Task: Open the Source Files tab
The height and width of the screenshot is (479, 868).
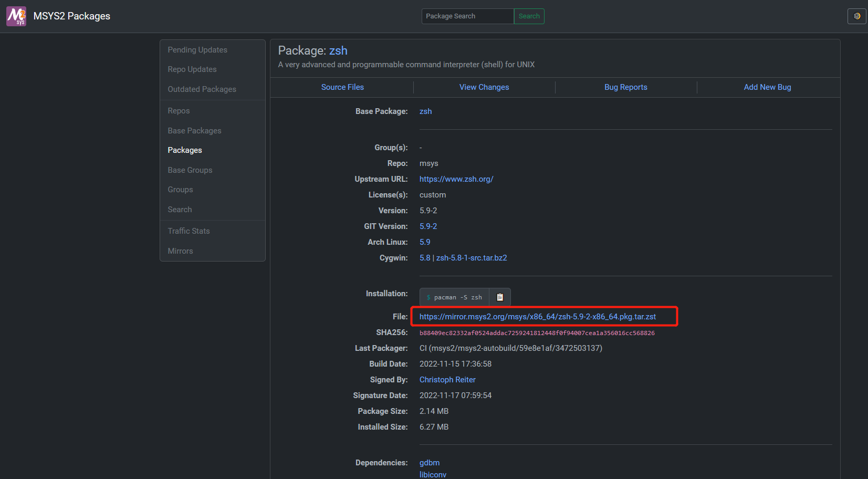Action: 342,87
